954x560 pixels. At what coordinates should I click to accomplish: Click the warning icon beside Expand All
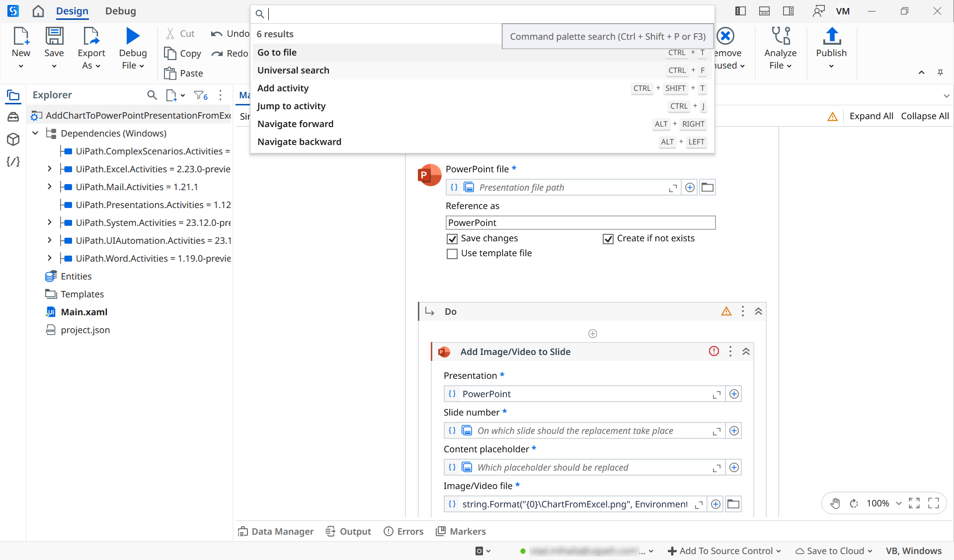833,117
